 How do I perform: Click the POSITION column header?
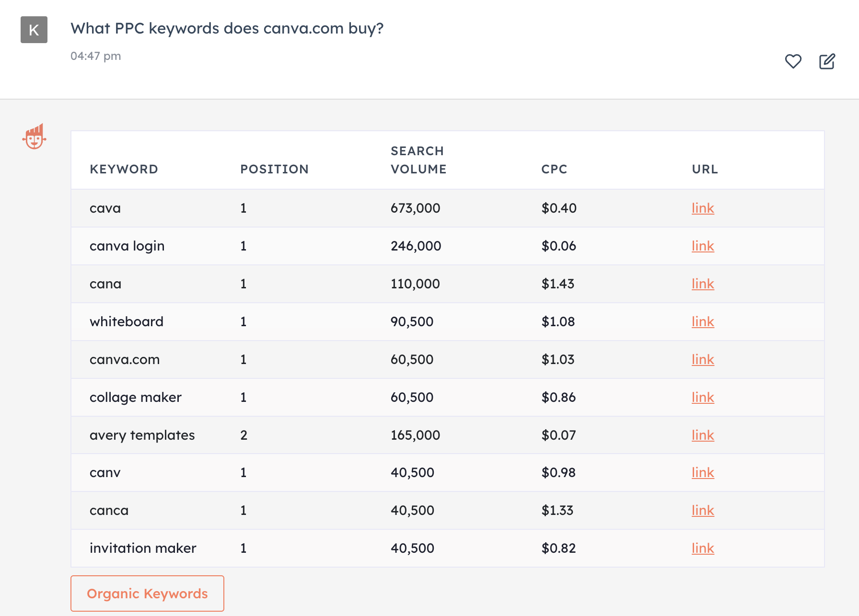[274, 169]
